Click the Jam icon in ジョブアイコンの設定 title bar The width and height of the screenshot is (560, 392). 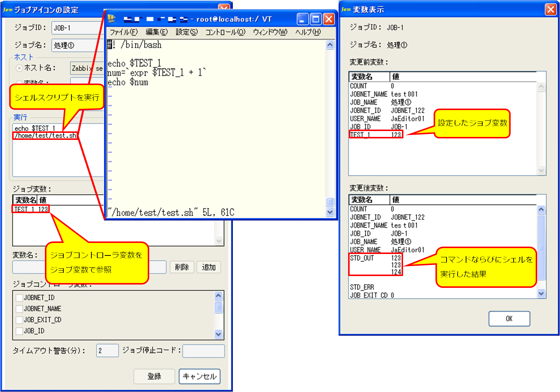pos(8,10)
